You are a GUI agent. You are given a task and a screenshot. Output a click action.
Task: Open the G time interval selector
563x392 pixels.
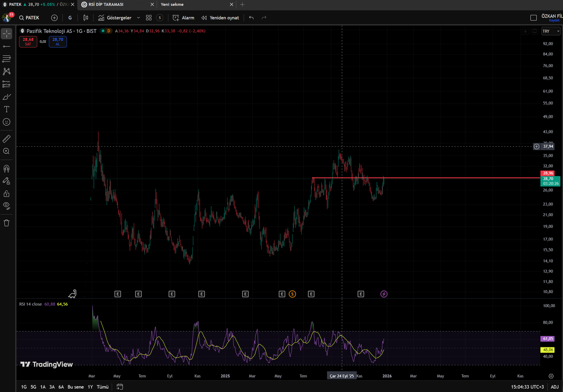click(70, 18)
